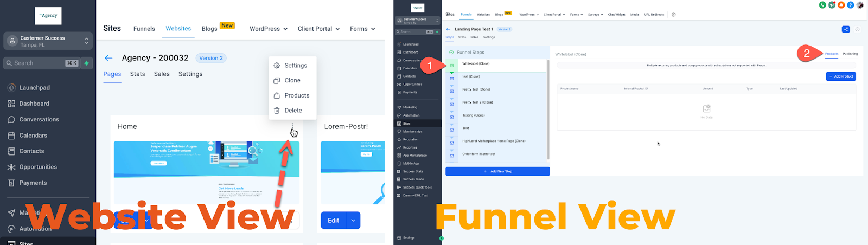The image size is (868, 245).
Task: Open the green megaphone announcements icon
Action: point(832,5)
